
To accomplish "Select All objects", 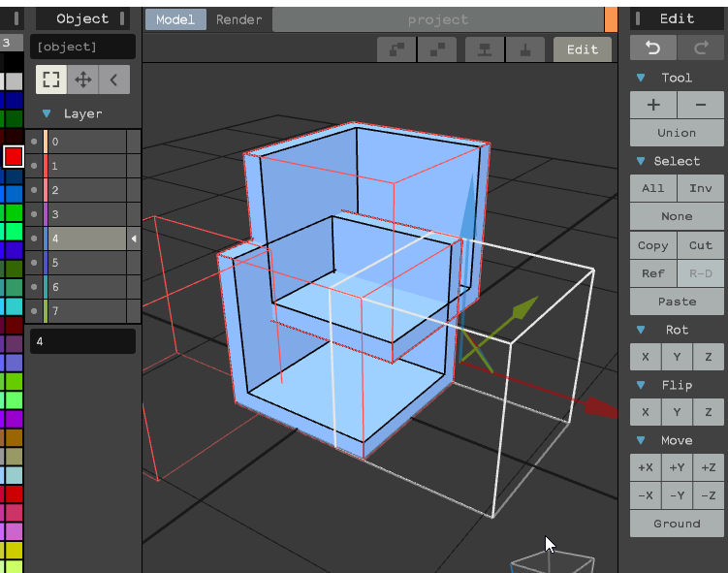I will 653,188.
